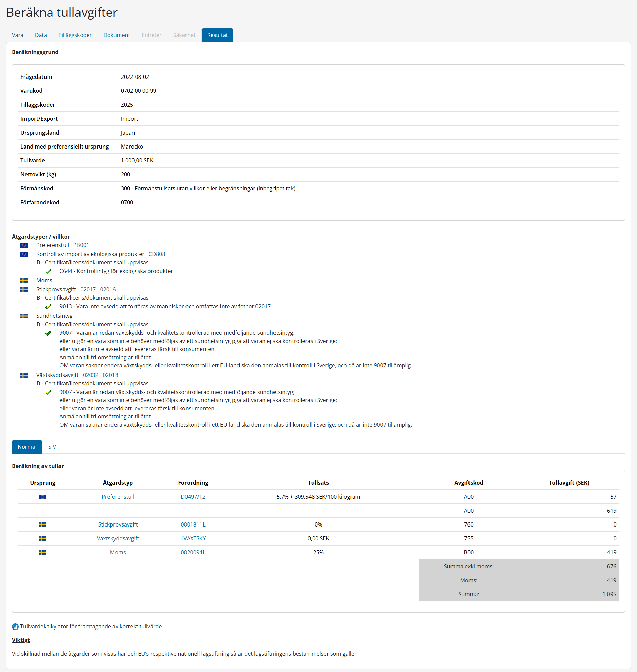Open the Tullvärdekalkylator link
637x672 pixels.
point(91,626)
